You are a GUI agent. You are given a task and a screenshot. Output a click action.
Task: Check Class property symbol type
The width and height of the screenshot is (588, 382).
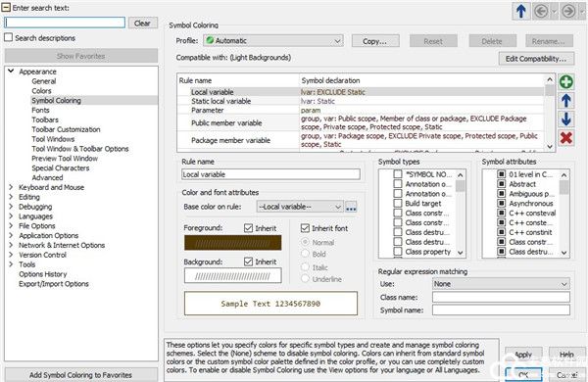(398, 251)
